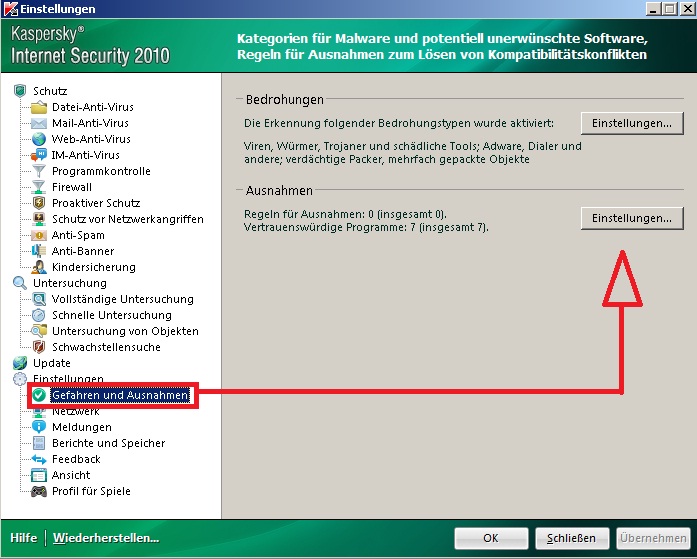Screen dimensions: 697x559
Task: Select the Kindersicherung icon
Action: 39,267
